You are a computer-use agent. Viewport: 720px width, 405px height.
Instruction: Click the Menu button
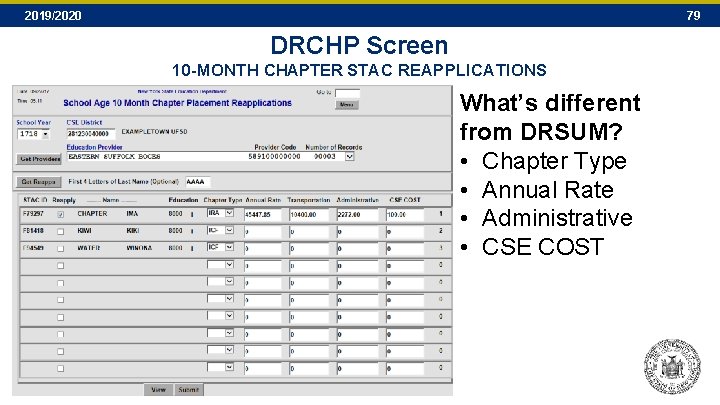pyautogui.click(x=347, y=105)
